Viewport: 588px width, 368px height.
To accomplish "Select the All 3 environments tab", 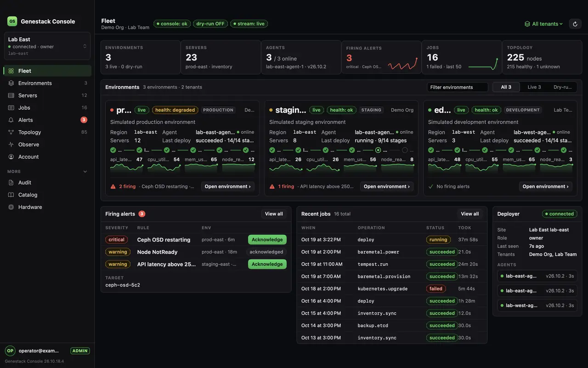I will tap(506, 87).
